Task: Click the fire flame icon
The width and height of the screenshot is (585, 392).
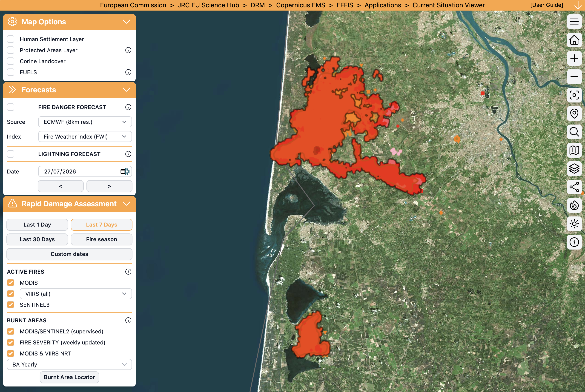Action: (574, 205)
